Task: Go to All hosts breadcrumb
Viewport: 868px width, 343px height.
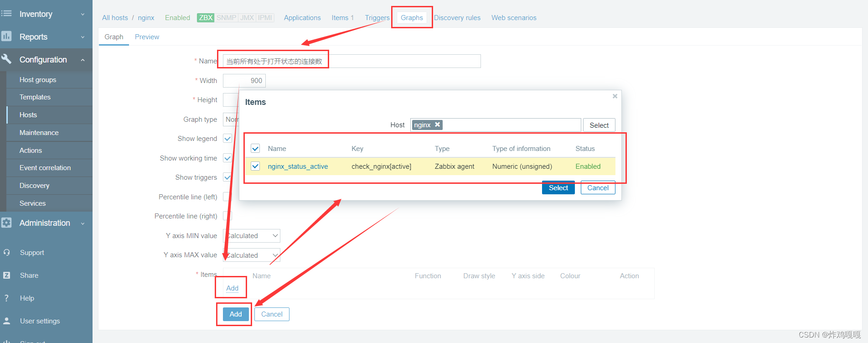Action: pyautogui.click(x=115, y=18)
